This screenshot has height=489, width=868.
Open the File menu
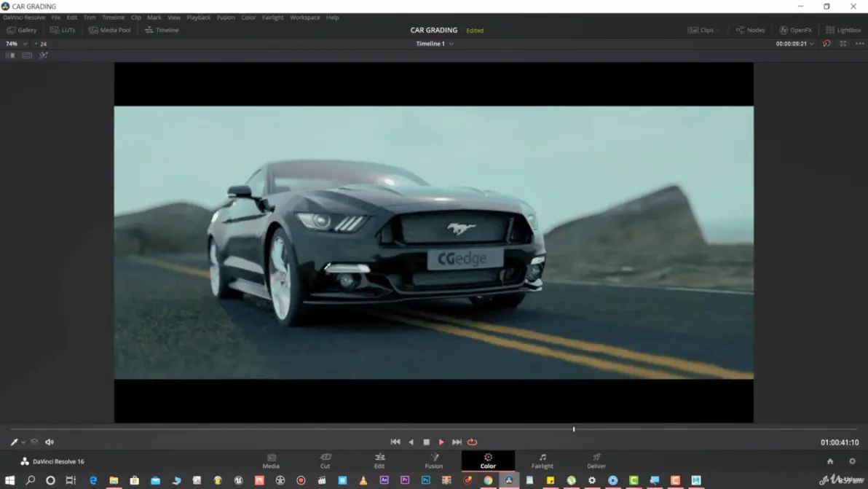tap(56, 17)
